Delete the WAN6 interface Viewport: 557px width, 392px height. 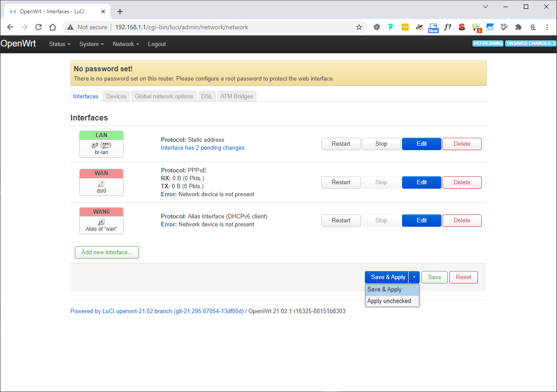(462, 221)
